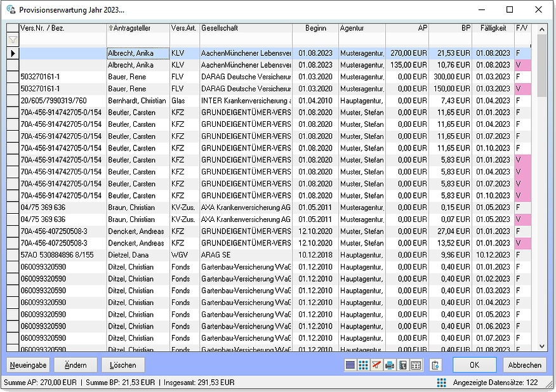Confirm with the OK button
Viewport: 556px width, 392px height.
(475, 365)
